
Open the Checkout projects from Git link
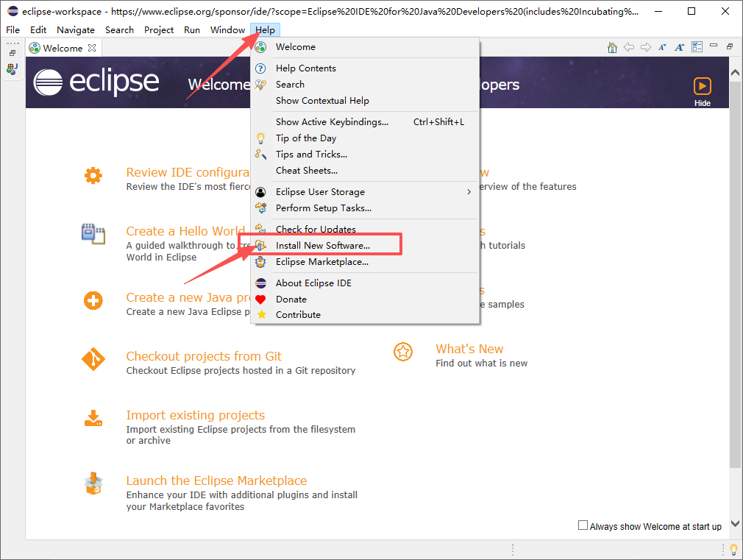coord(204,356)
